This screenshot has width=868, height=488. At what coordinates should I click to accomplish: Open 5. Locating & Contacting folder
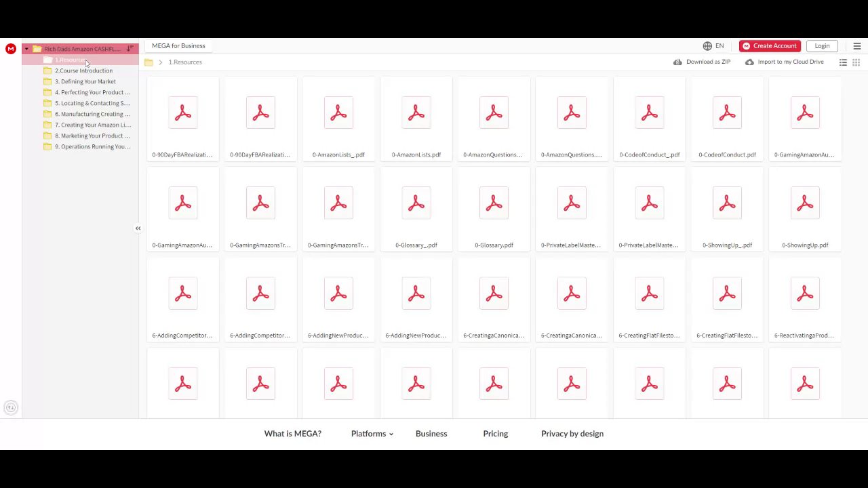(x=80, y=103)
